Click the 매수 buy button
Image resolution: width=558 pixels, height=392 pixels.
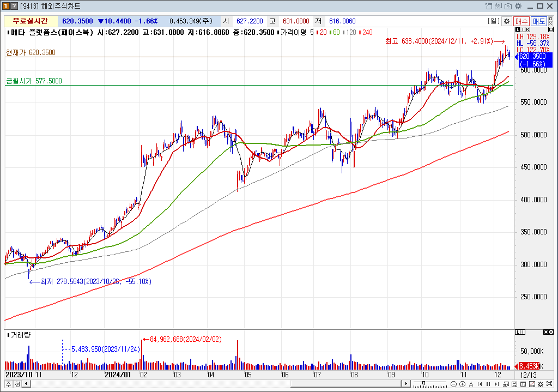[x=521, y=21]
